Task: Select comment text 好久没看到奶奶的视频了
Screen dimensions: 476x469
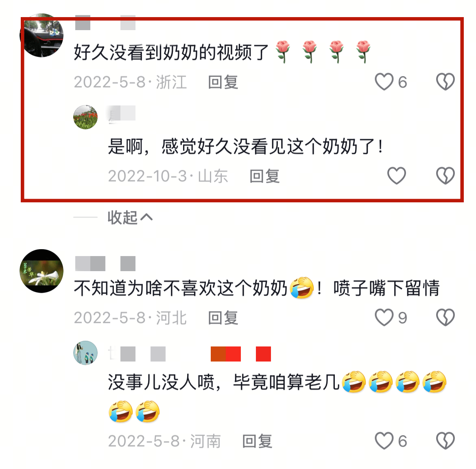Action: 171,52
